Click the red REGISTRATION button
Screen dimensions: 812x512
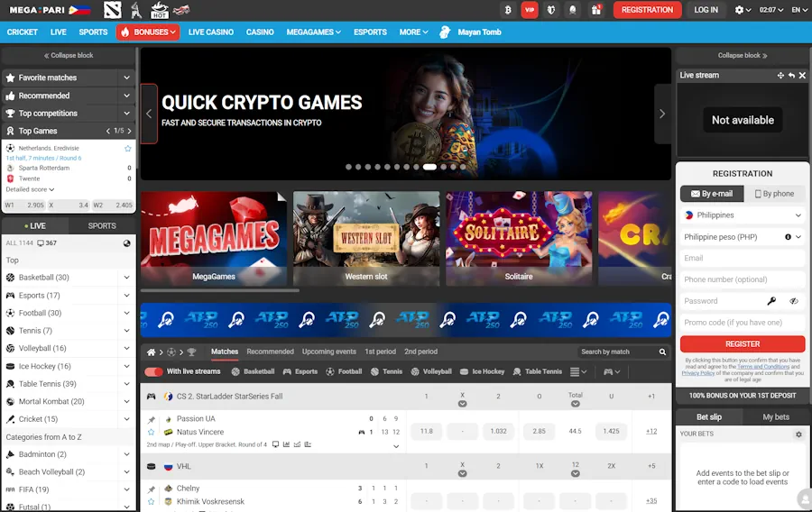coord(647,10)
